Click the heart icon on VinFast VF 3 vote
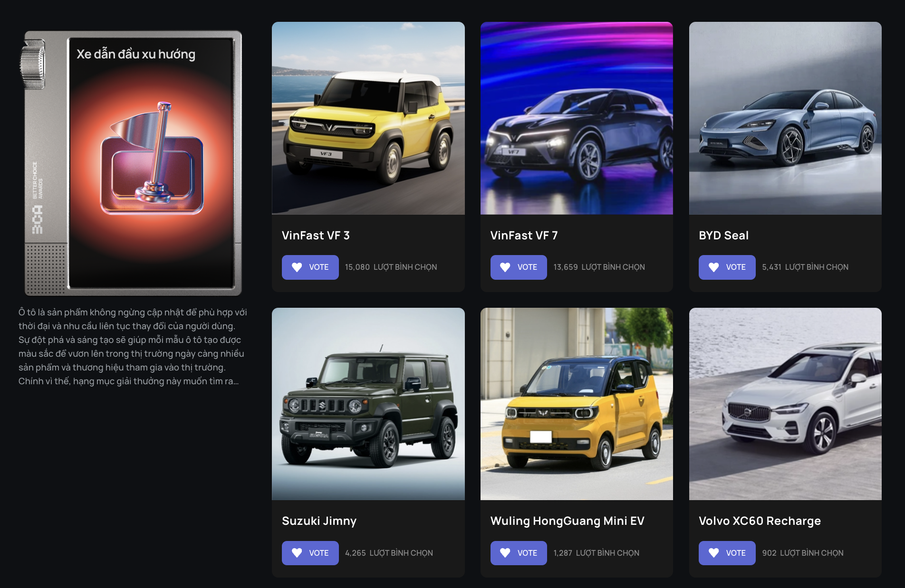This screenshot has height=588, width=905. (297, 267)
